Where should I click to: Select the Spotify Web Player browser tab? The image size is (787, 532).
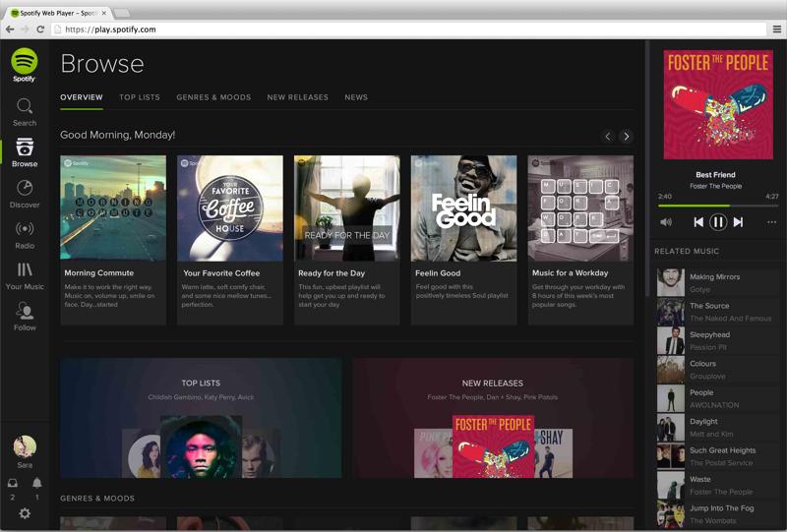point(59,13)
